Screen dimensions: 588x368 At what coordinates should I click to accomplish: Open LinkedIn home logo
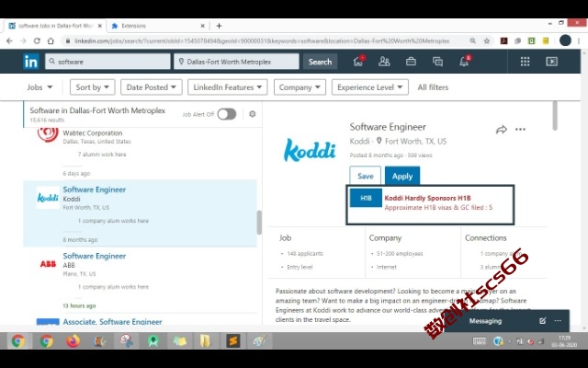[30, 62]
